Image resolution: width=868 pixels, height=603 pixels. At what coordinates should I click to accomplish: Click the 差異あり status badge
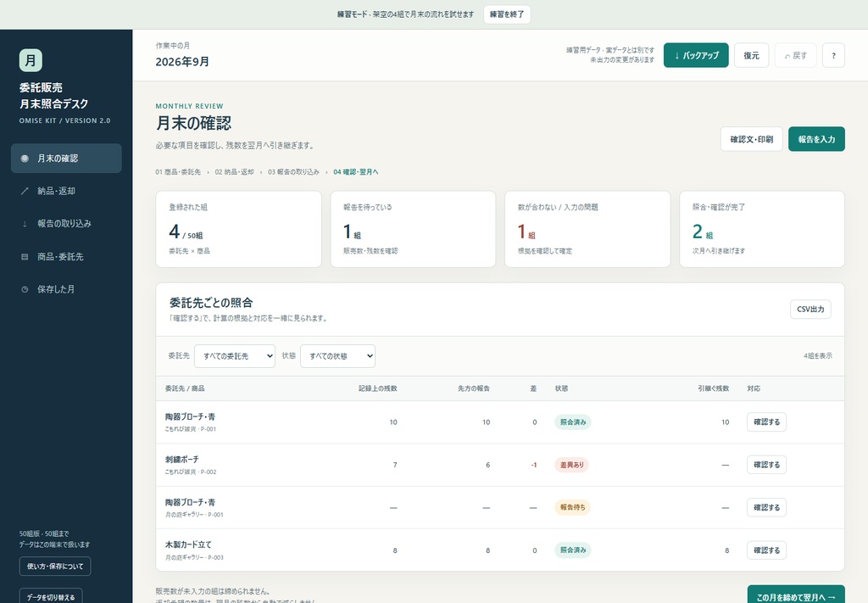[572, 465]
